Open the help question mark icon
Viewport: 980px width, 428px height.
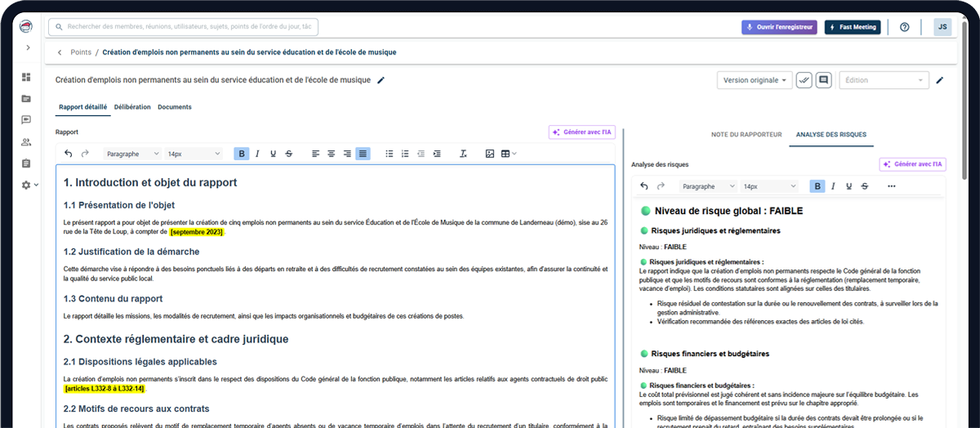904,27
